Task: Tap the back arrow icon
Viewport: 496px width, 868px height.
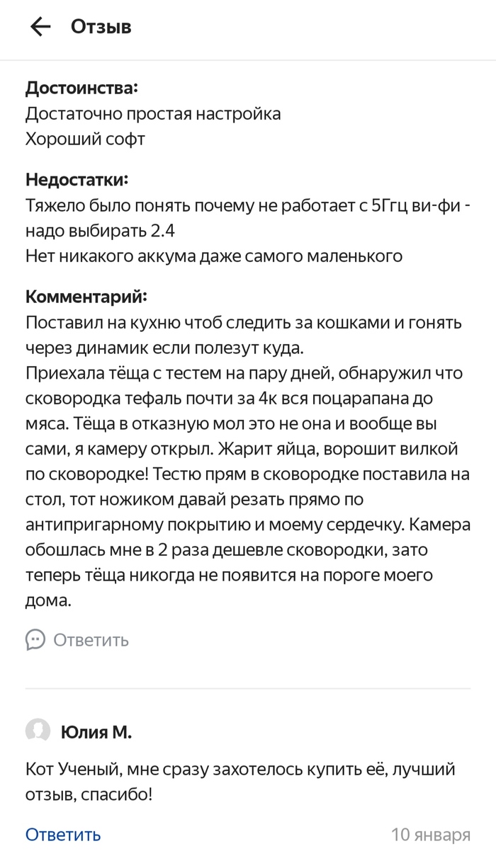Action: pyautogui.click(x=40, y=27)
